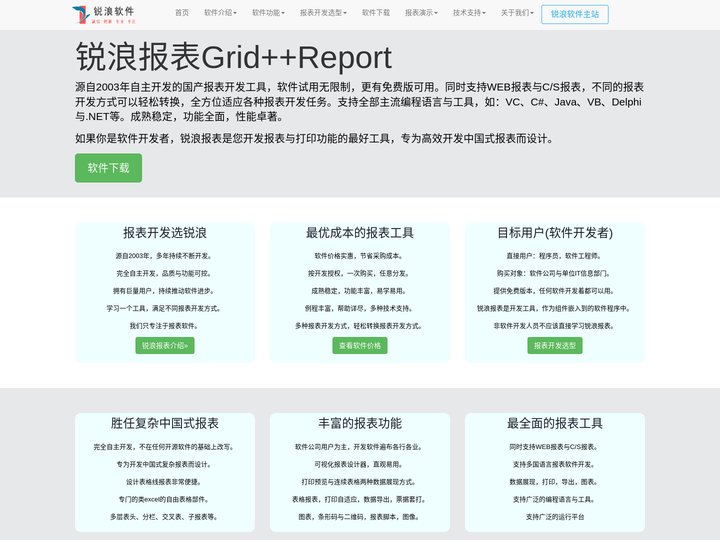The width and height of the screenshot is (720, 540).
Task: Click the text 数据展现，打印，导出，图表。
Action: (x=555, y=482)
